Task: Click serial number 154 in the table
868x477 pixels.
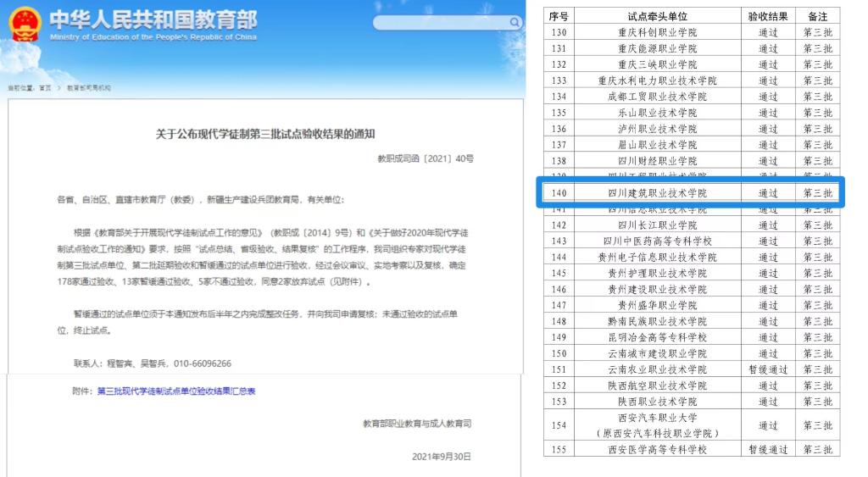Action: [559, 425]
